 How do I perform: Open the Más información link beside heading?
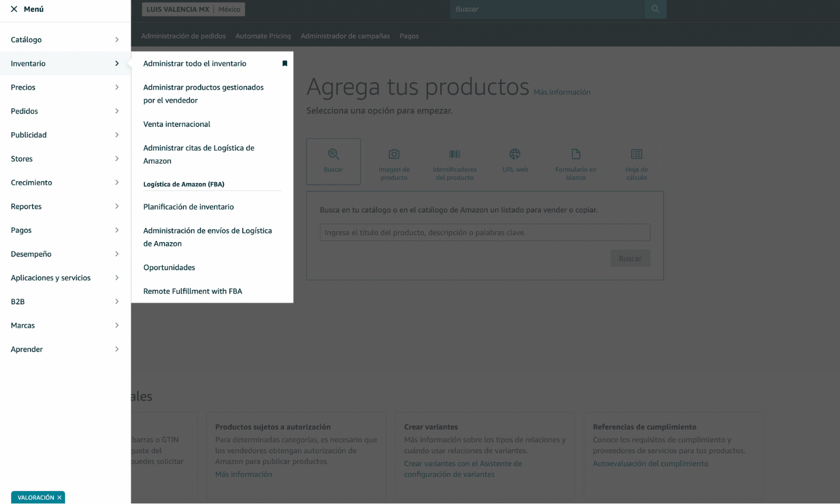pyautogui.click(x=562, y=92)
